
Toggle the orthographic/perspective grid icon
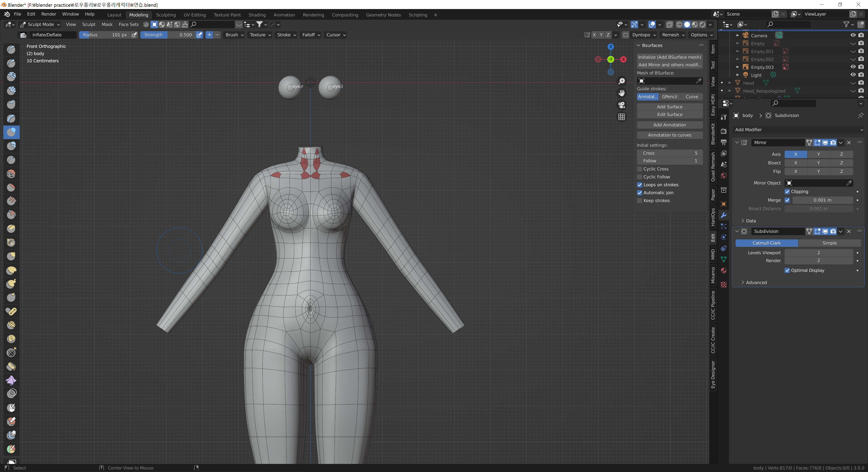pos(621,117)
